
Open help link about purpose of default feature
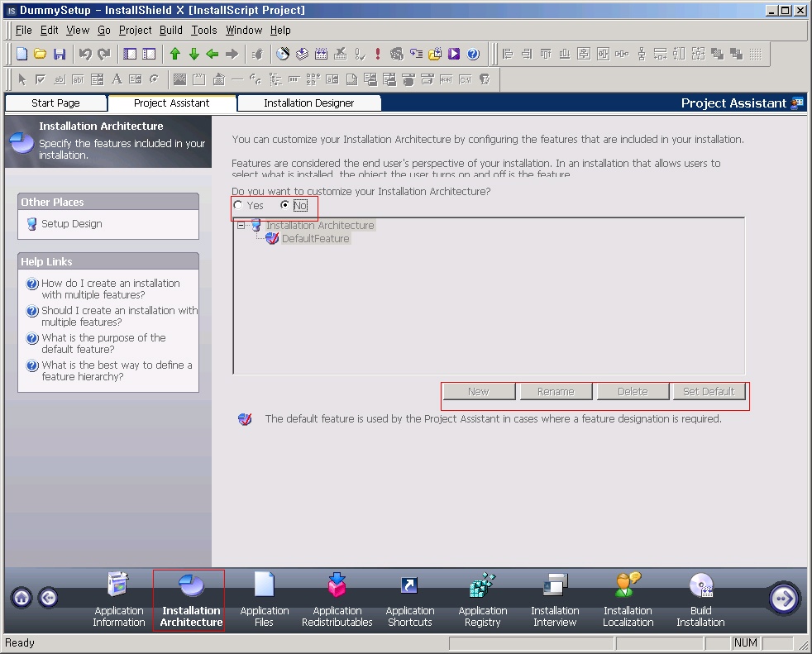103,343
